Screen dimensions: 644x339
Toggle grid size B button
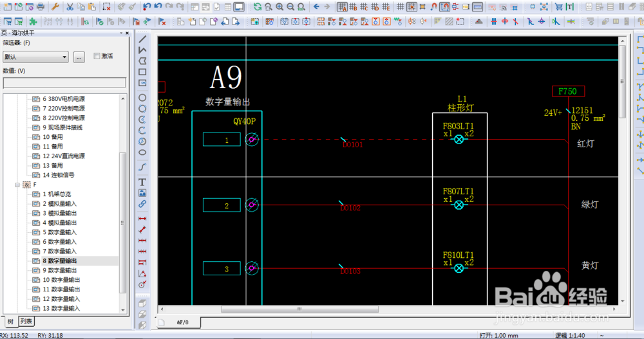353,6
